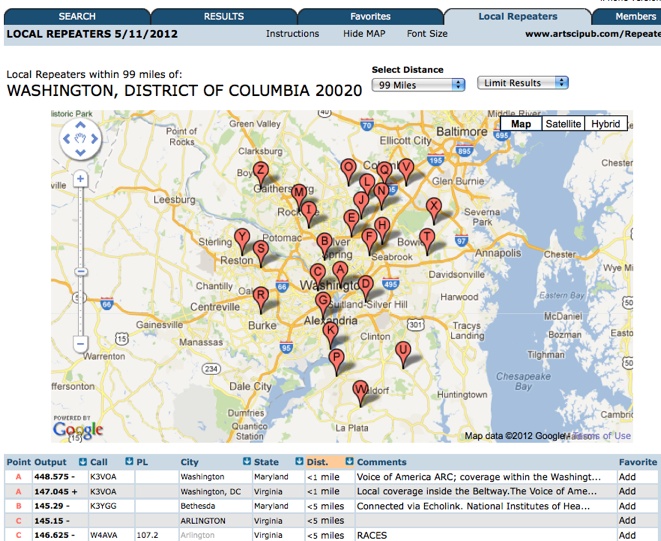661x541 pixels.
Task: Open map Terms of Use link
Action: pyautogui.click(x=603, y=436)
